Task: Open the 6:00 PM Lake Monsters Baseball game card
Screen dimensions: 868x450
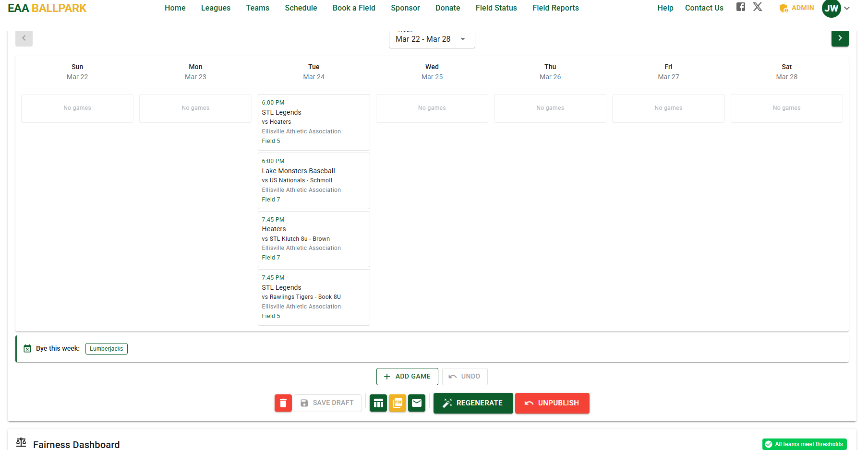Action: 314,180
